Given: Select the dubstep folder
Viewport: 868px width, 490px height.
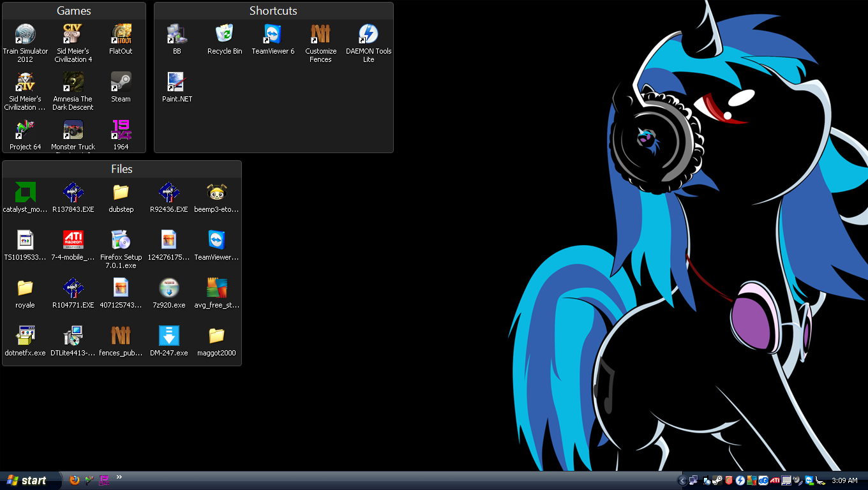Looking at the screenshot, I should click(121, 193).
